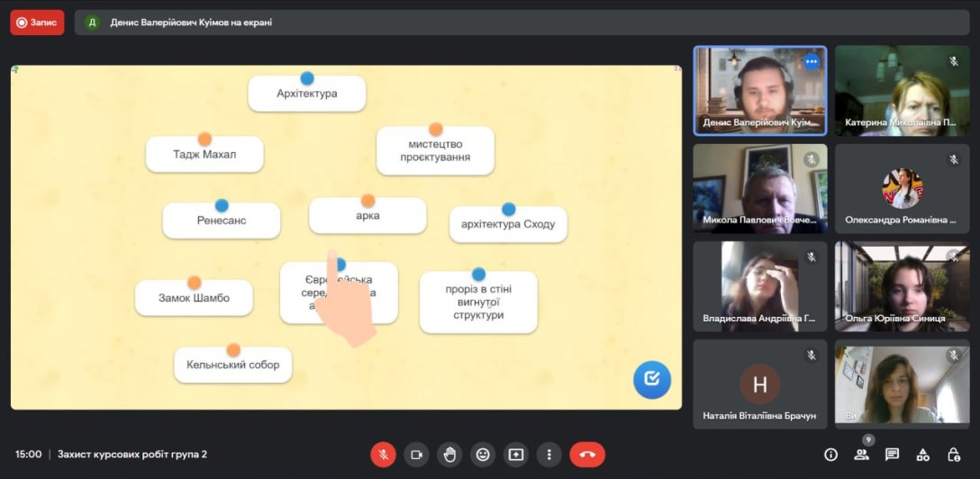Select the Кельнський собор card
The image size is (980, 479).
[x=232, y=365]
